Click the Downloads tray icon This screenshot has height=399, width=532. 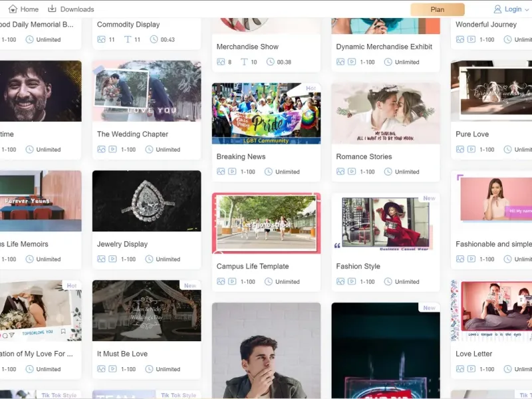tap(52, 9)
